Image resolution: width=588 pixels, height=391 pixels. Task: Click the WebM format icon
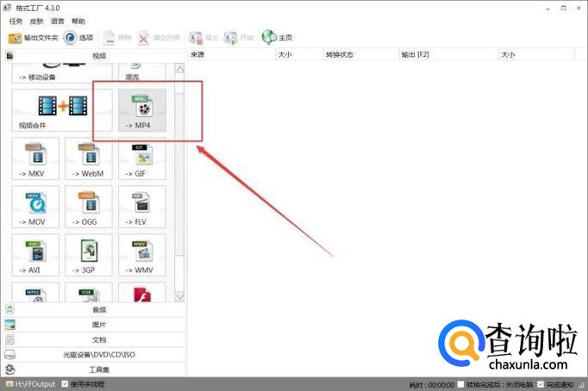88,158
